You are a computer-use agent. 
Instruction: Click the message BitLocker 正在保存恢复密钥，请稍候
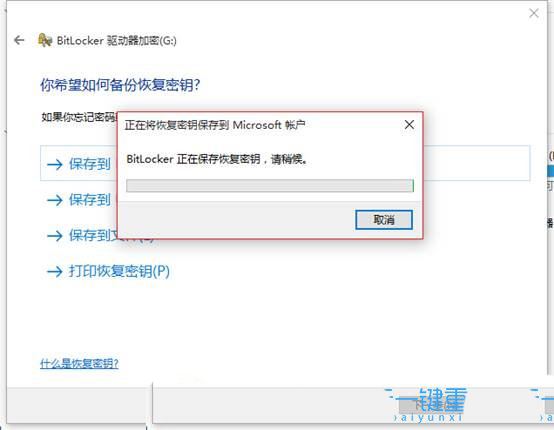217,159
